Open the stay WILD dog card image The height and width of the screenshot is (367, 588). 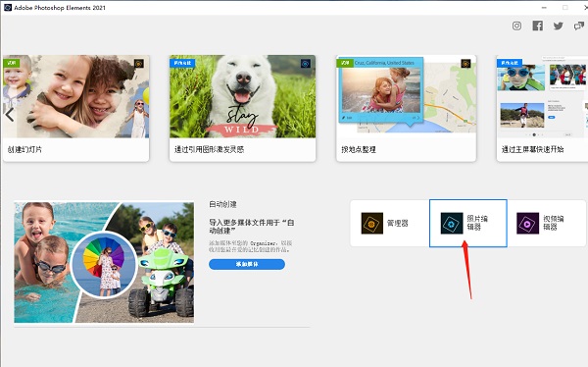pos(243,96)
